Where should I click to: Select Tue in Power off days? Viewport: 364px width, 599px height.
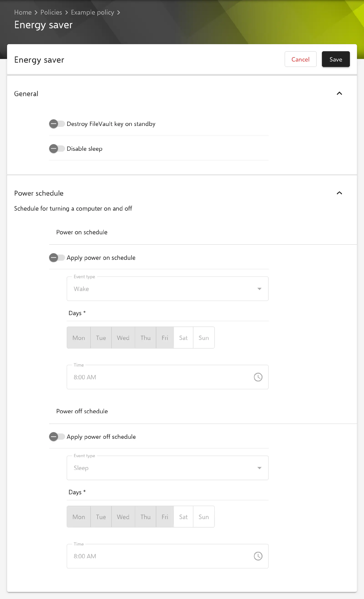(x=101, y=517)
